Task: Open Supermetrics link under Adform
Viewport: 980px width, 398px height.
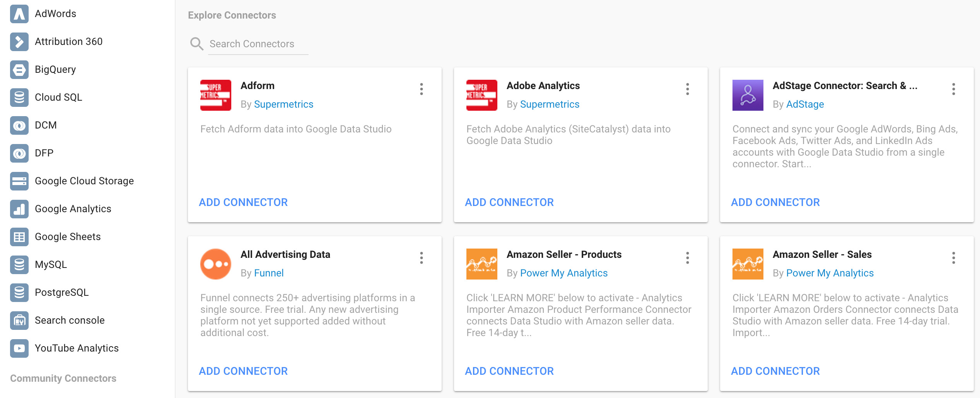Action: pos(283,104)
